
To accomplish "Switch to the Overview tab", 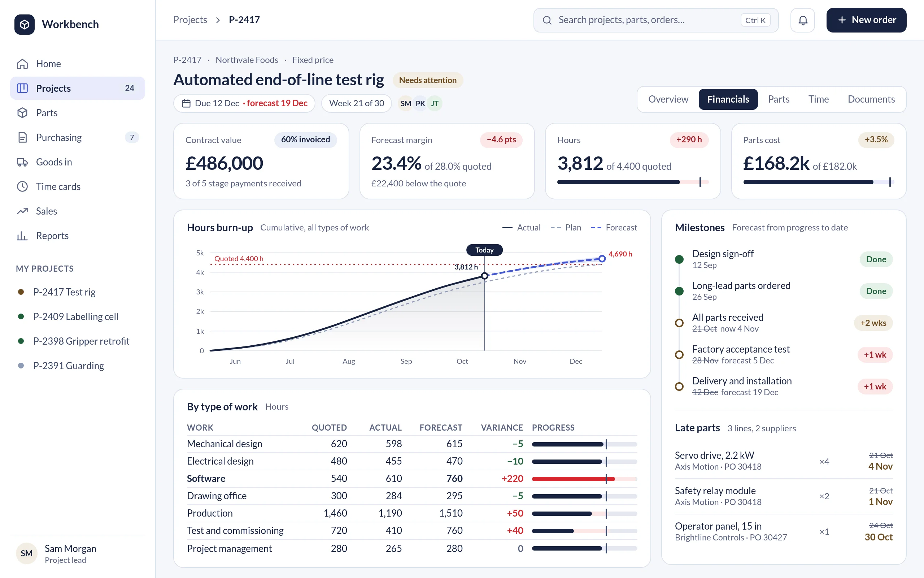I will coord(668,99).
